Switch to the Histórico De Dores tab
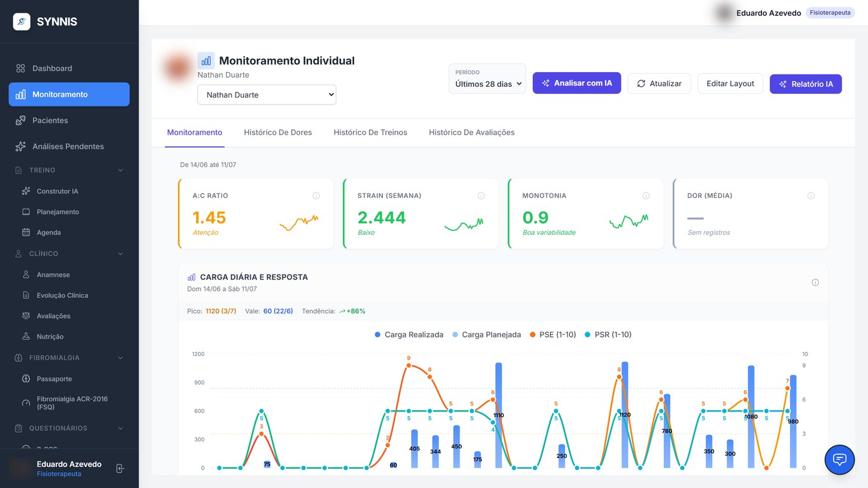The image size is (868, 488). pos(278,132)
